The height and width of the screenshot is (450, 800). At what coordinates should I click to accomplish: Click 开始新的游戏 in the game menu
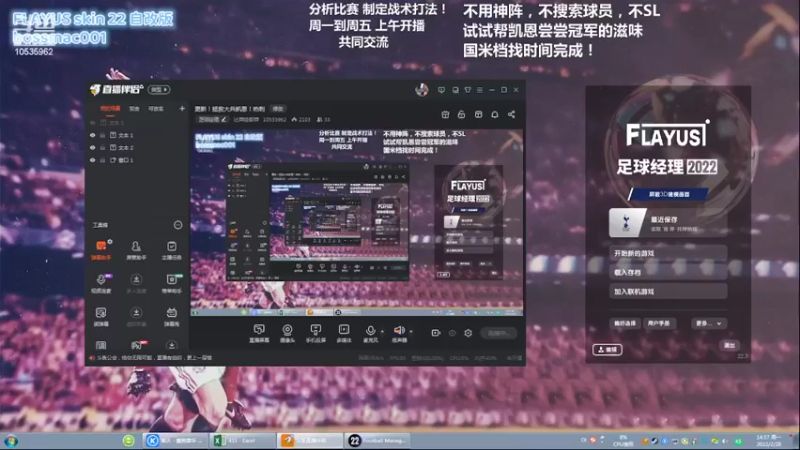point(667,253)
